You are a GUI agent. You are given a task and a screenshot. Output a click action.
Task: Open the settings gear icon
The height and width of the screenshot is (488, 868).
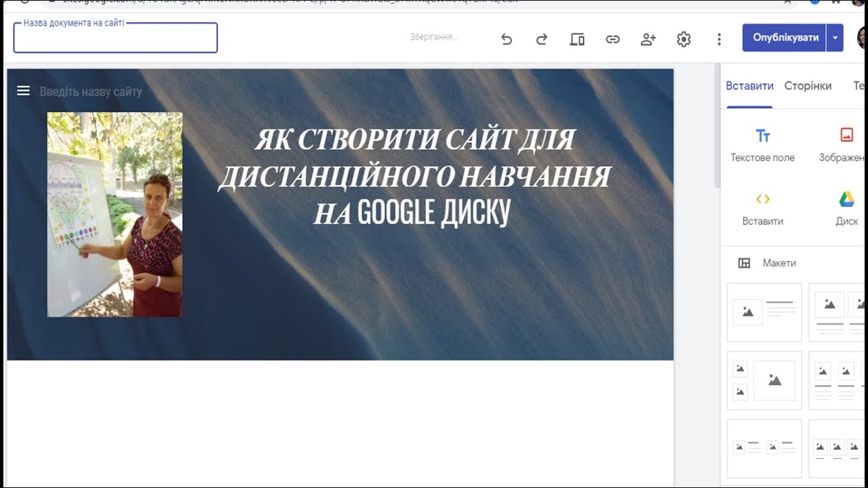pyautogui.click(x=684, y=39)
